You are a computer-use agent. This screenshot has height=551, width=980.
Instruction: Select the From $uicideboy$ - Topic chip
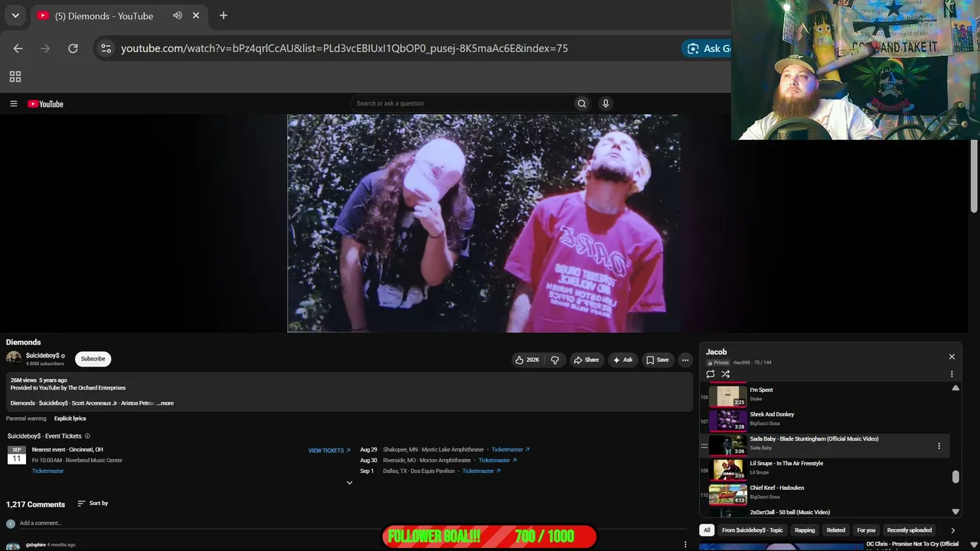[753, 530]
